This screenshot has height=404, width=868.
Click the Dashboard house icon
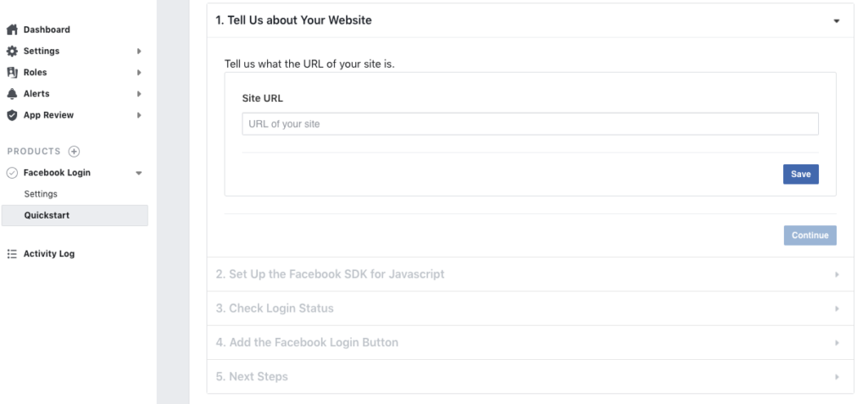(12, 30)
